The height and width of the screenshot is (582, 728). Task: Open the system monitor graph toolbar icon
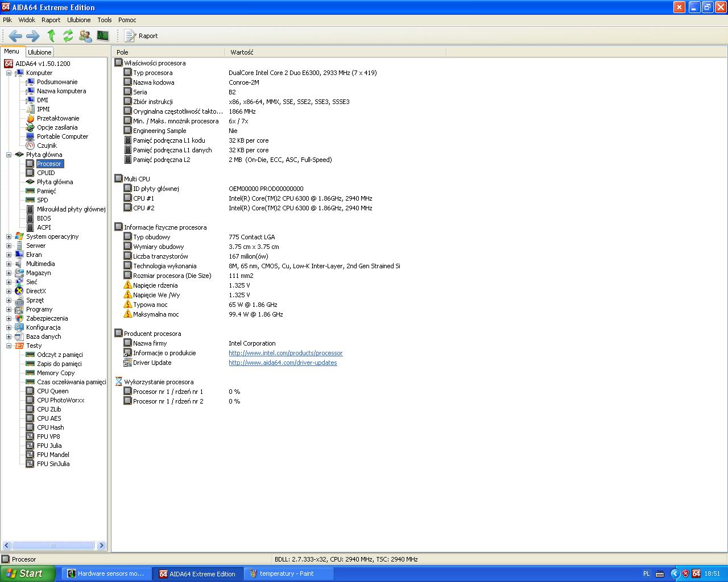tap(103, 36)
